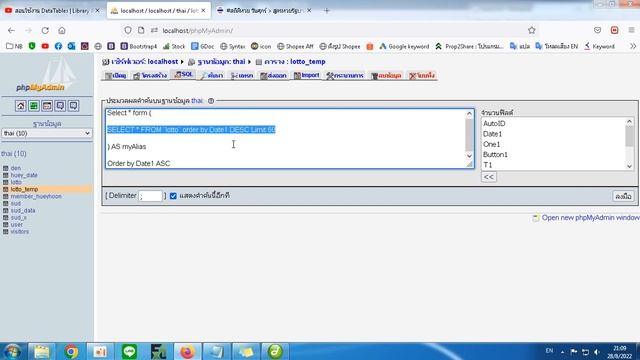Show more bookmarks chevron

tap(633, 47)
